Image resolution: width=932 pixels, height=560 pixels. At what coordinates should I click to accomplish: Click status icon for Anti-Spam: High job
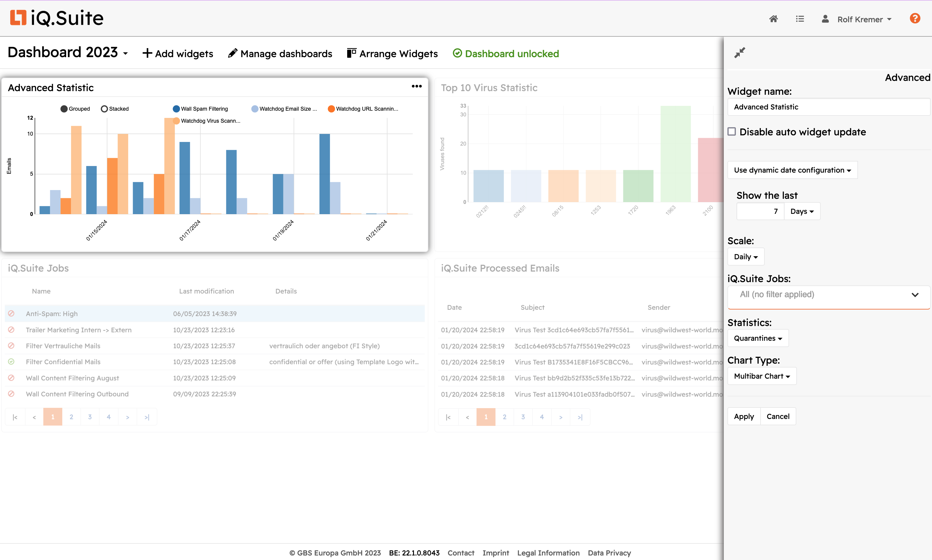point(11,313)
